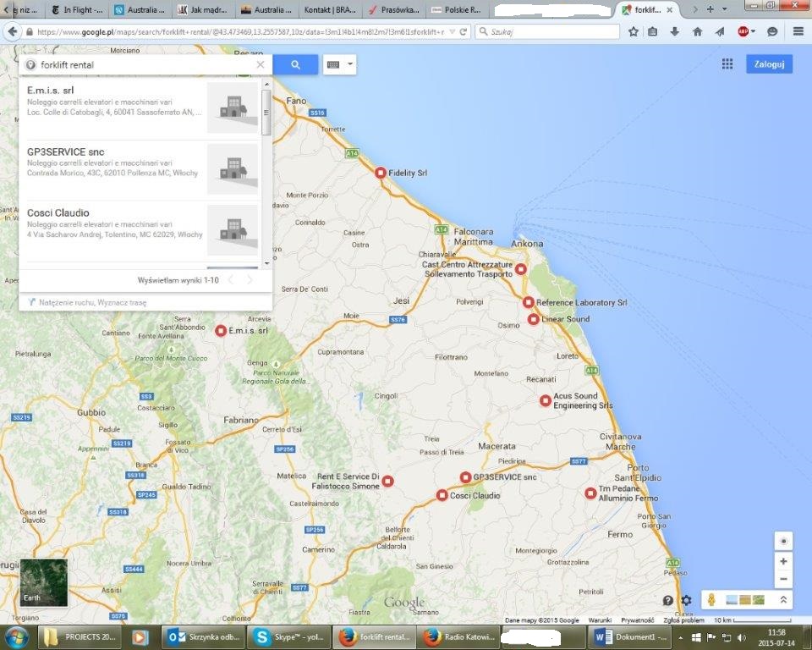Open the GP3SERVICE snc result thumbnail

(x=233, y=169)
